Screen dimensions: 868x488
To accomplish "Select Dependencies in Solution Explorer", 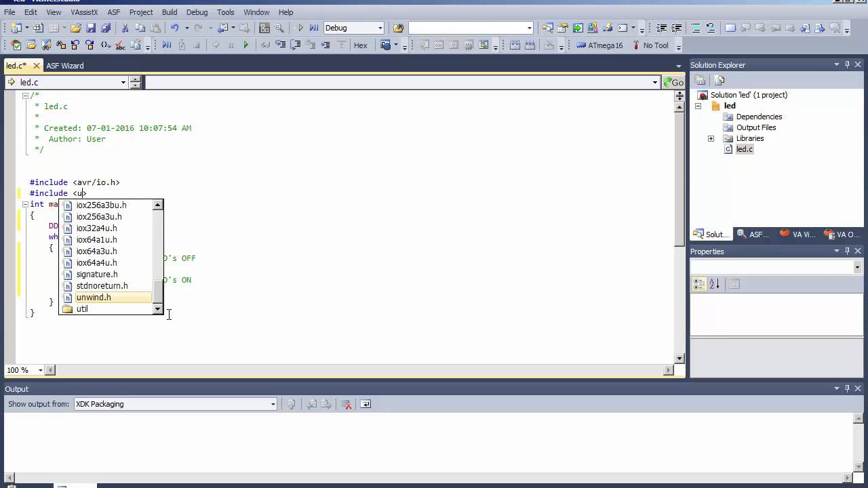I will click(759, 117).
